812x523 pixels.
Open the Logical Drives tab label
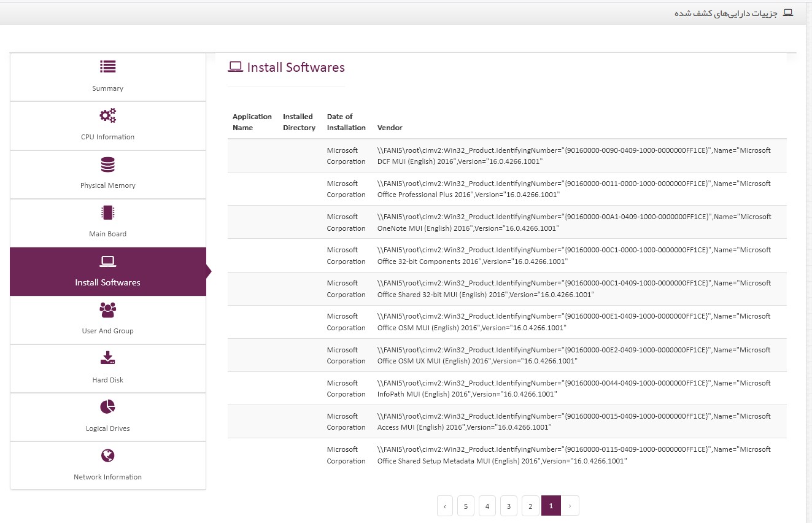tap(108, 428)
